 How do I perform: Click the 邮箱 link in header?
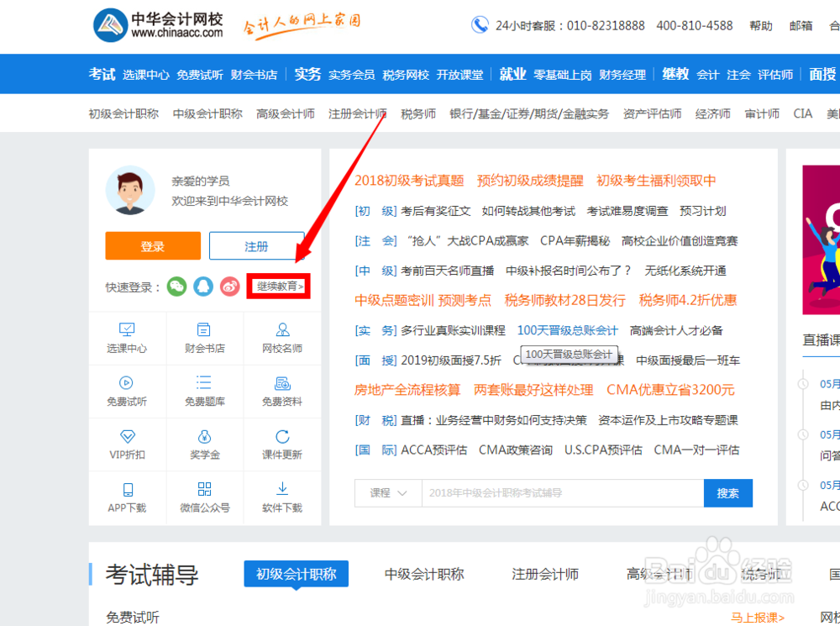point(801,26)
